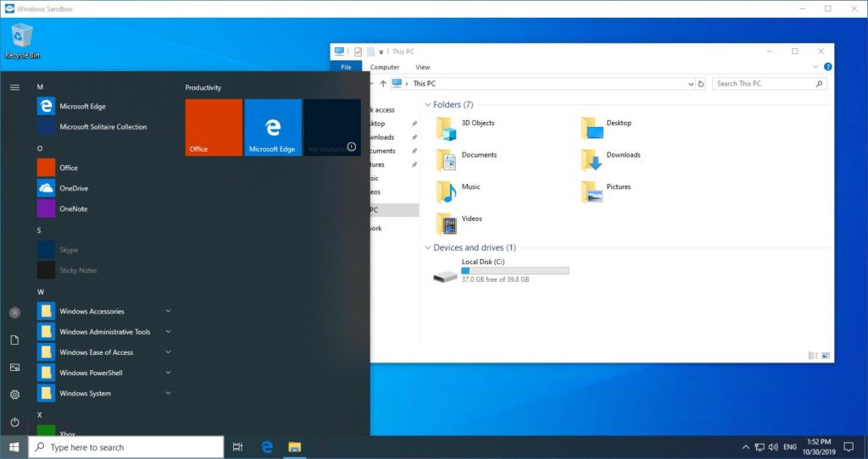
Task: Collapse the Folders (7) group
Action: click(427, 104)
